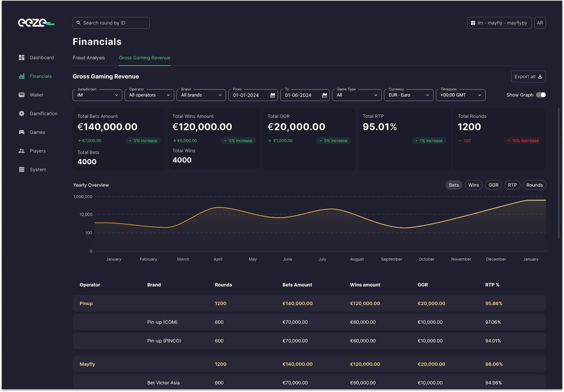Toggle the RTP chart filter
The height and width of the screenshot is (392, 564).
click(x=512, y=185)
